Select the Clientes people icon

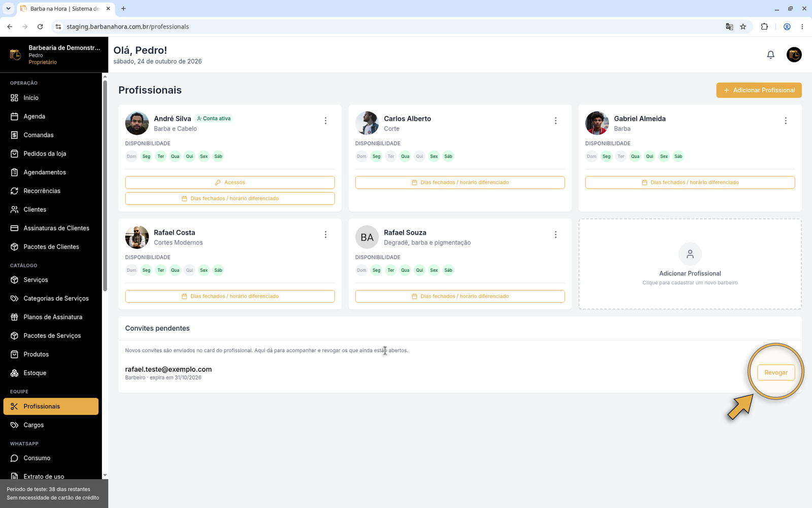coord(14,209)
